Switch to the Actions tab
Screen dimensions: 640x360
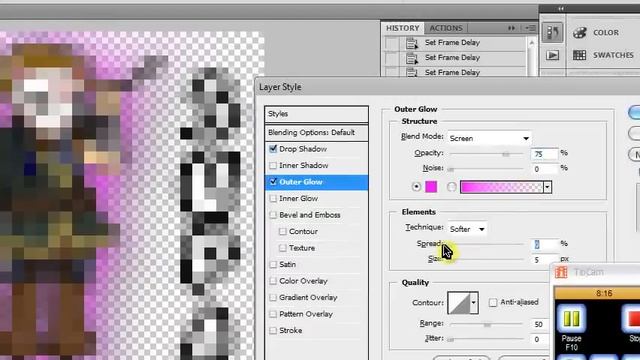446,28
